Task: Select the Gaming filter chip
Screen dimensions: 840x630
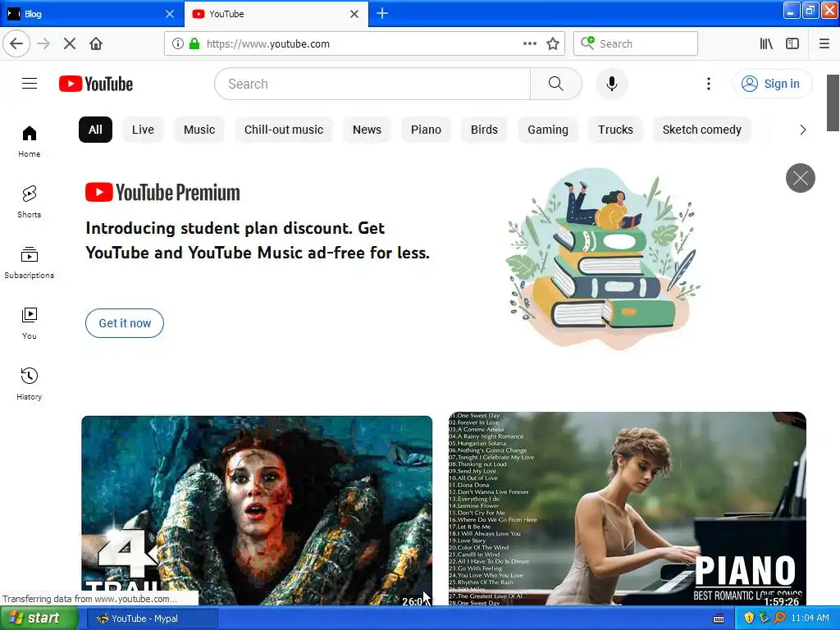Action: pos(547,130)
